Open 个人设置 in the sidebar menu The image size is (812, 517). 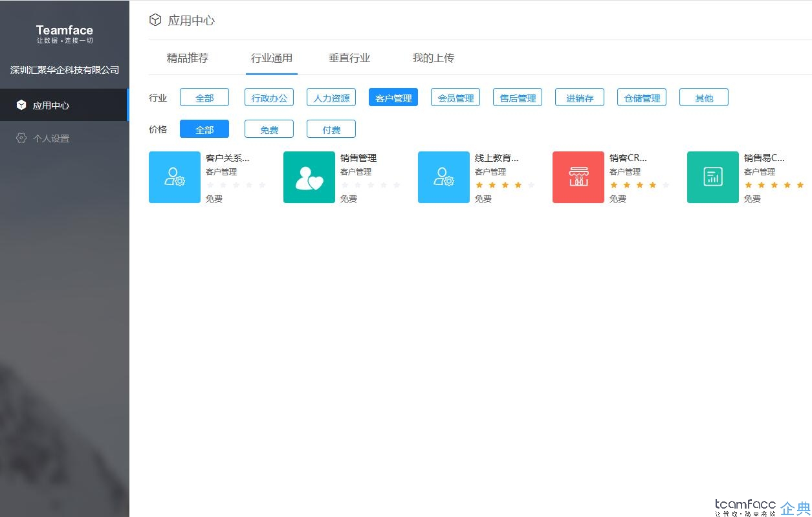65,138
